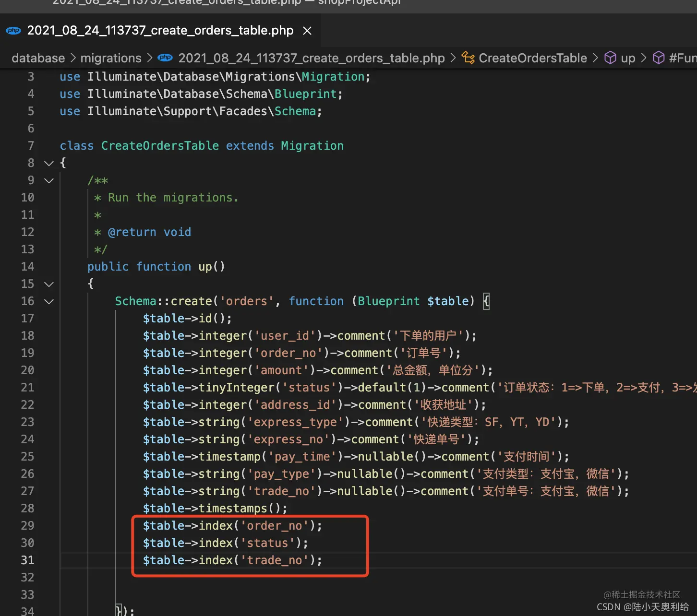Click $table->id() on line 17
697x616 pixels.
pos(187,319)
